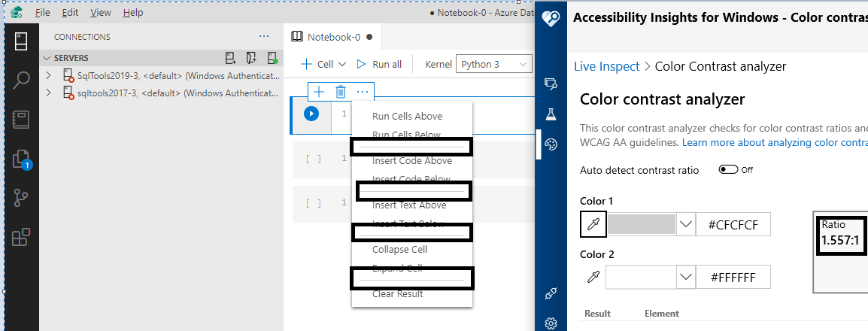The width and height of the screenshot is (868, 331).
Task: Open the File menu
Action: point(43,12)
